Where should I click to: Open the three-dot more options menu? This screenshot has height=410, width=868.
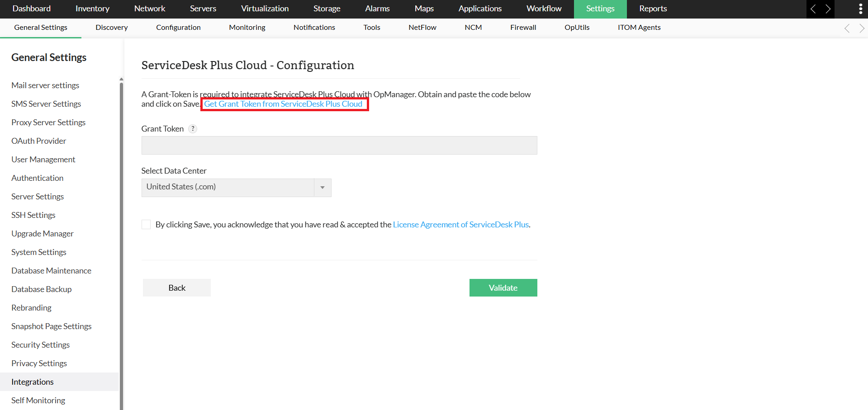click(860, 9)
